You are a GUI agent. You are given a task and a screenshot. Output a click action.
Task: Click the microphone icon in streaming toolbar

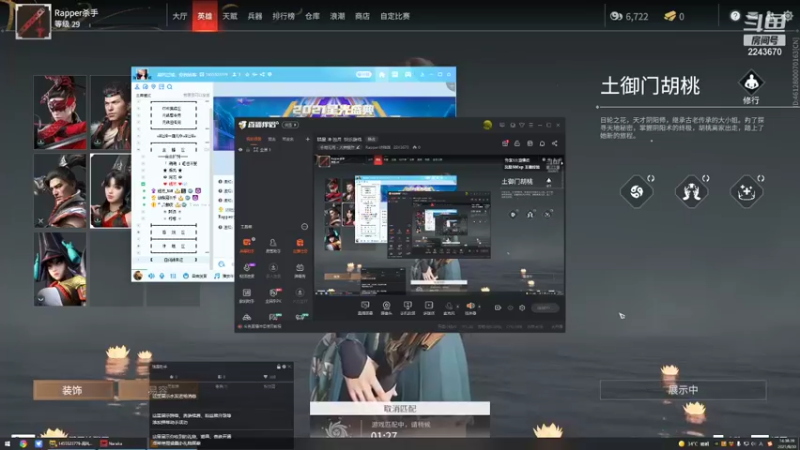coord(449,306)
